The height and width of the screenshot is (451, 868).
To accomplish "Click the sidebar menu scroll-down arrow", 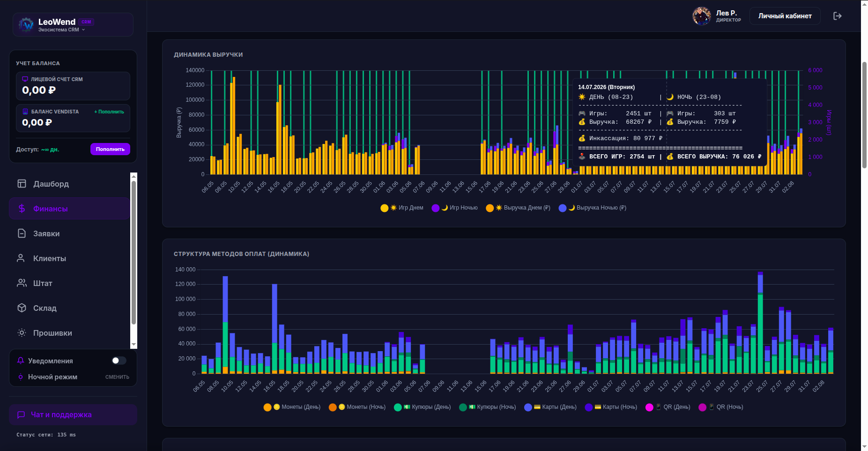I will tap(134, 345).
